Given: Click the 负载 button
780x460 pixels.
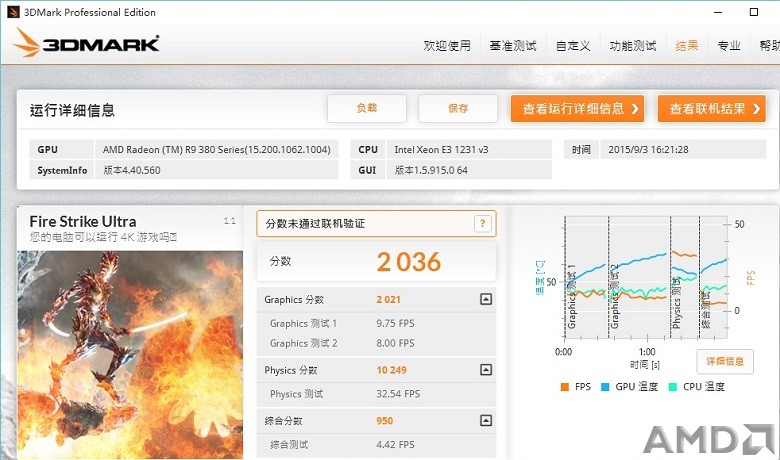Looking at the screenshot, I should pos(367,108).
